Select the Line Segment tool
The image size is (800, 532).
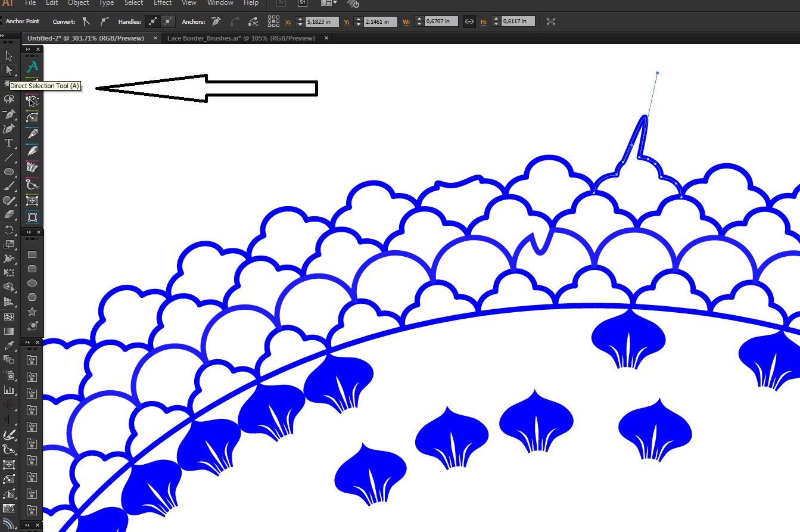click(x=9, y=157)
